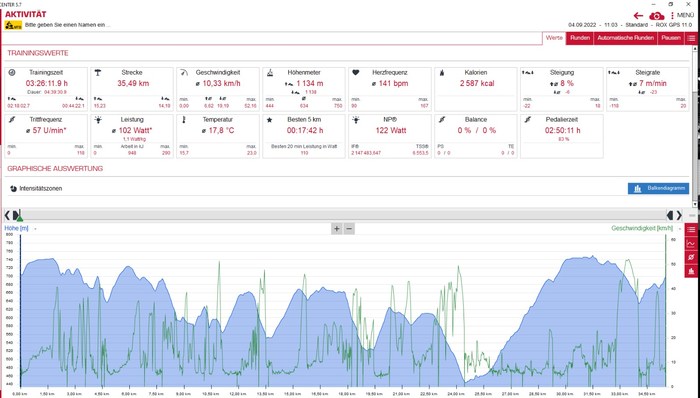The width and height of the screenshot is (700, 398).
Task: Click the speed value 10,33 km/h
Action: coord(221,83)
